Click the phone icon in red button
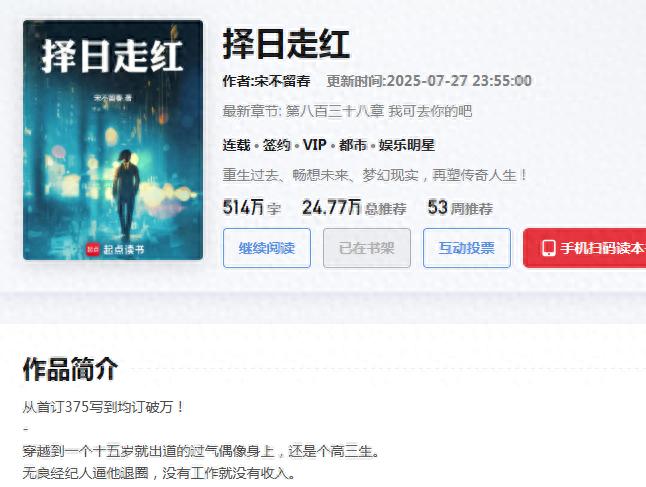The height and width of the screenshot is (487, 646). [548, 248]
